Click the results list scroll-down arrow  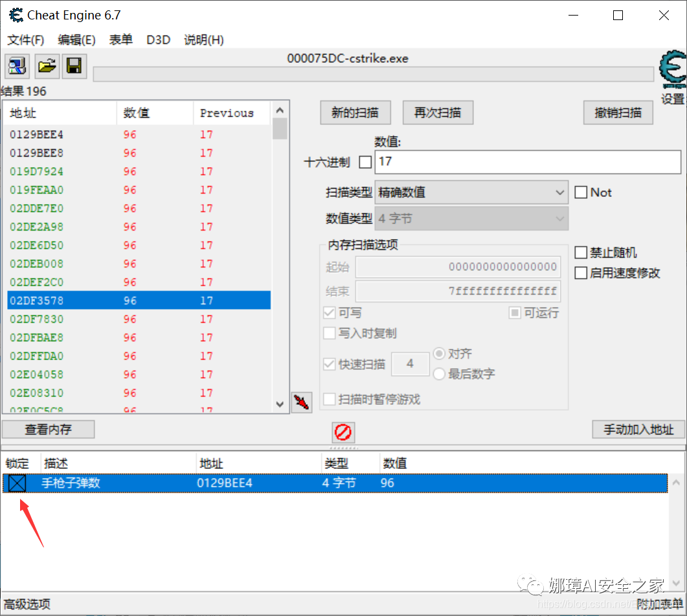pyautogui.click(x=280, y=404)
